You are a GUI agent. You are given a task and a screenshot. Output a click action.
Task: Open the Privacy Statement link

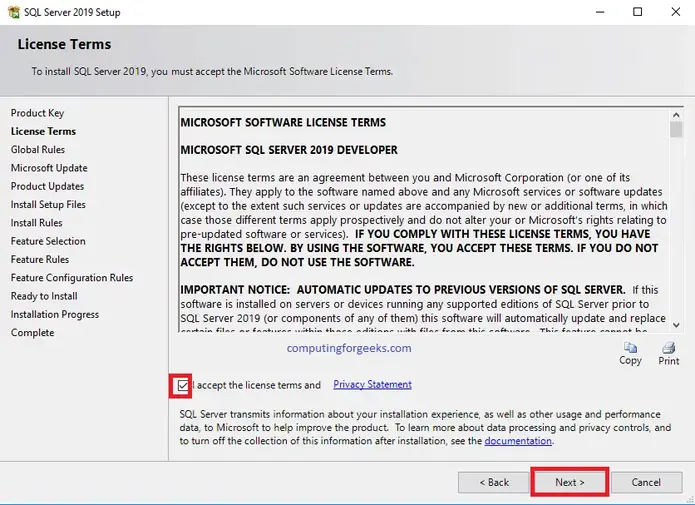click(372, 385)
